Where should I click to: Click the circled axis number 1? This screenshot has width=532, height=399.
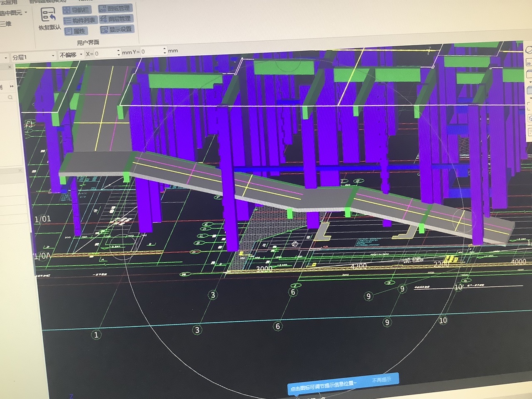click(96, 335)
